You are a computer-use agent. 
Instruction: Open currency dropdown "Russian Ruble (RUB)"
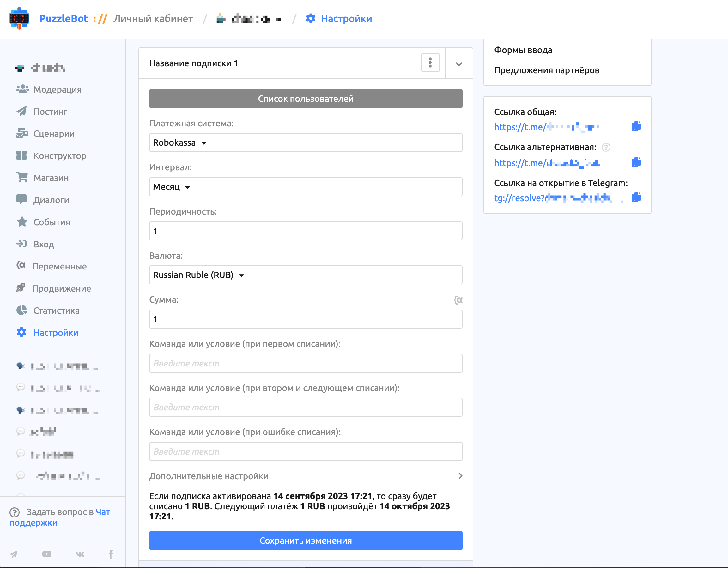[305, 275]
